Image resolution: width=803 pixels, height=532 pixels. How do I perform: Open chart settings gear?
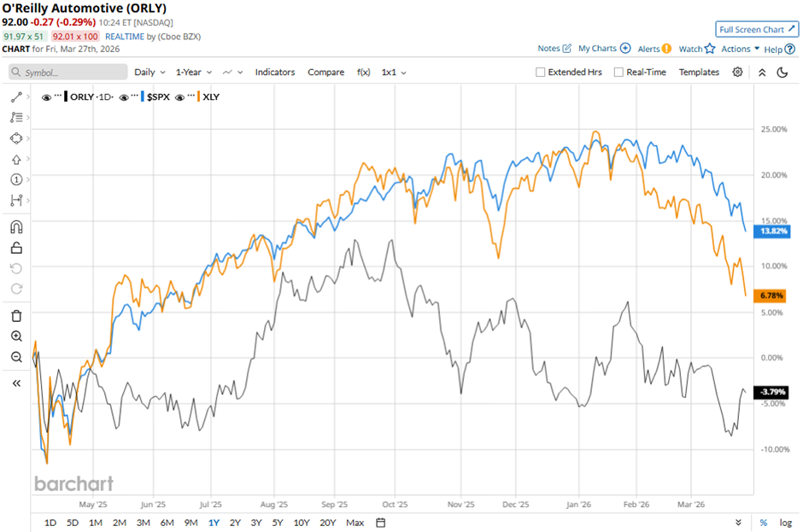click(x=737, y=73)
